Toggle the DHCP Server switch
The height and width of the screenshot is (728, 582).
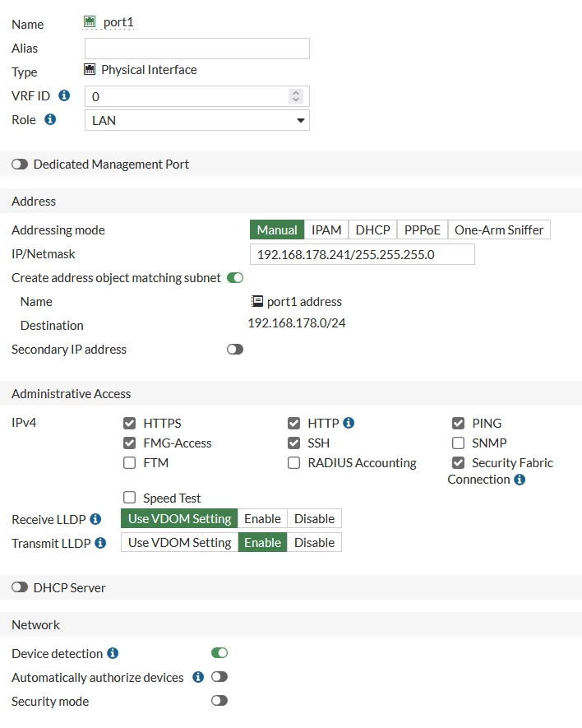click(20, 587)
